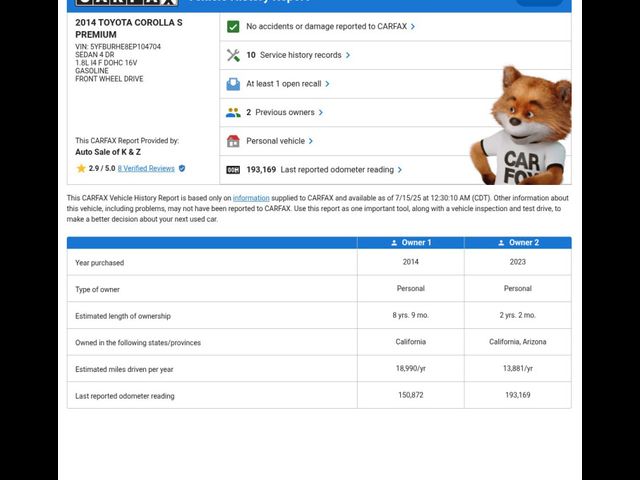Click the 2014 year purchased cell
The image size is (640, 480).
click(411, 262)
